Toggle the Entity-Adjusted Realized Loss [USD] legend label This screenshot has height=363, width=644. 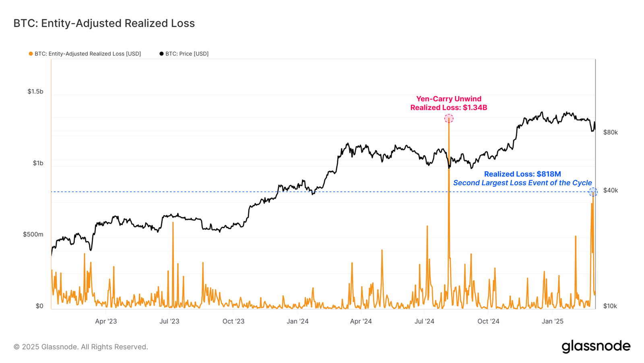[x=88, y=54]
